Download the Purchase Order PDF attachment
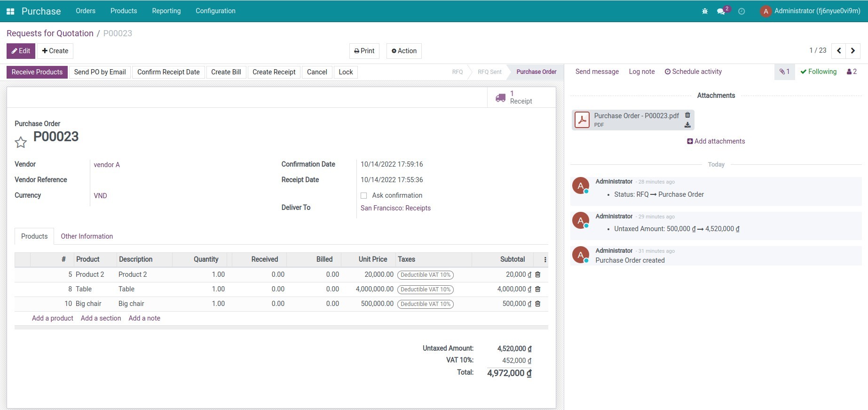 point(687,125)
